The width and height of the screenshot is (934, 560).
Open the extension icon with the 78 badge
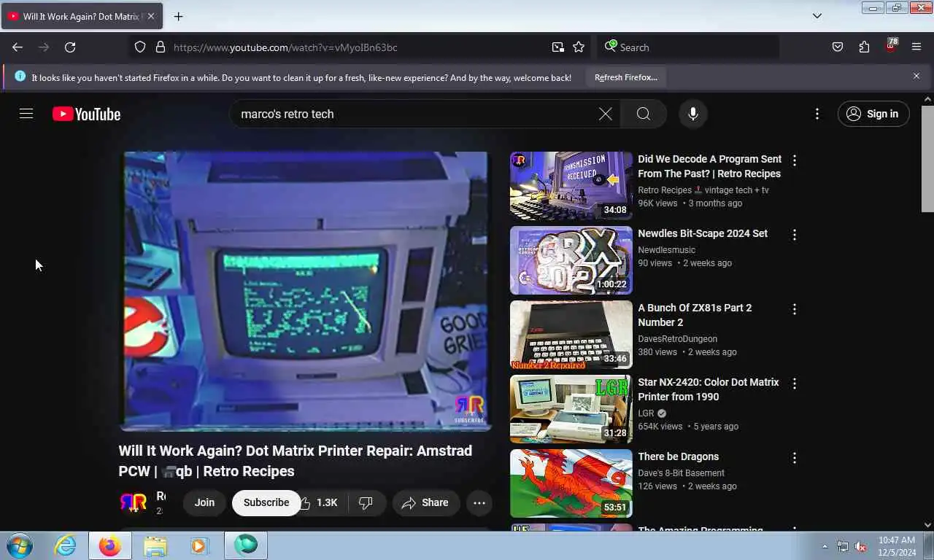pos(890,46)
